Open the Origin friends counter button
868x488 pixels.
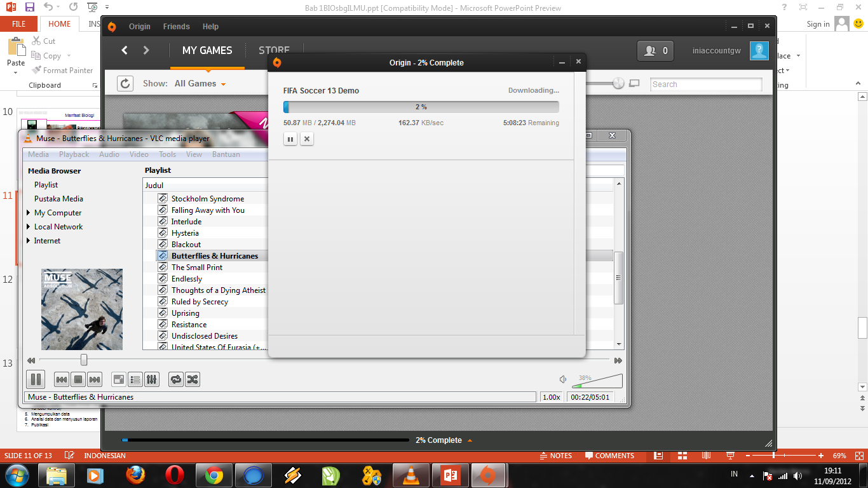[x=656, y=51]
